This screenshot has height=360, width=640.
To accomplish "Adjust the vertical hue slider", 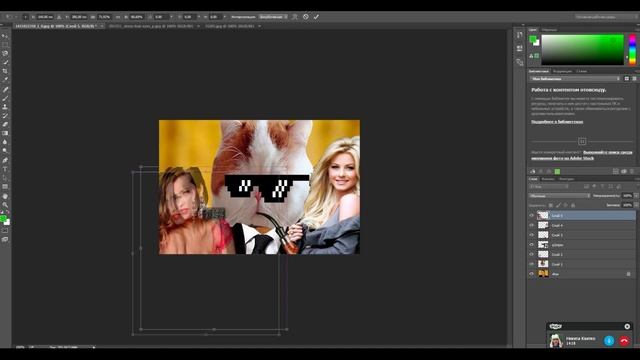I will 632,49.
